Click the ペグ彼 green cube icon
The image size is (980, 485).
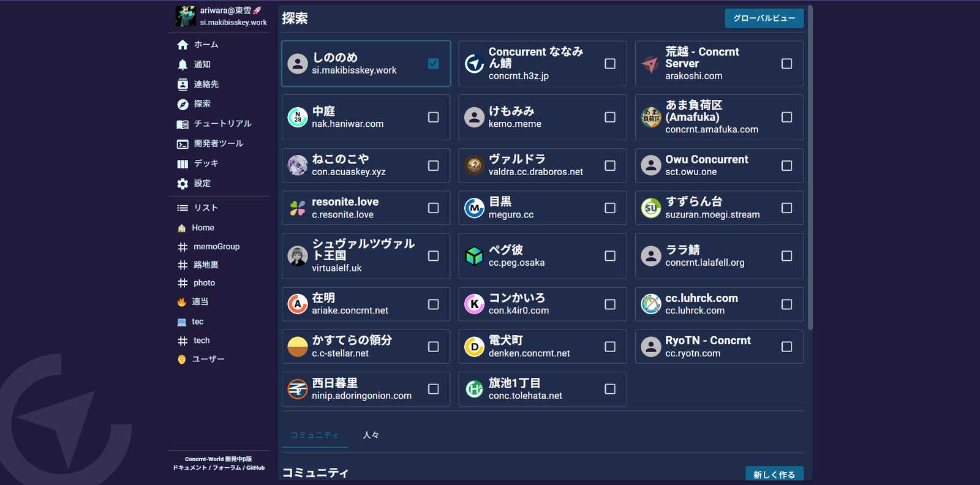click(474, 256)
